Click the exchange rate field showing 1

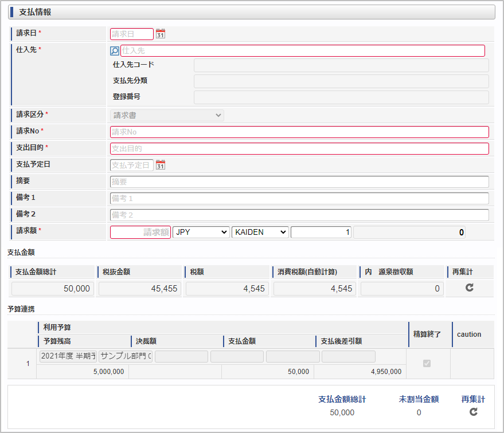coord(321,232)
